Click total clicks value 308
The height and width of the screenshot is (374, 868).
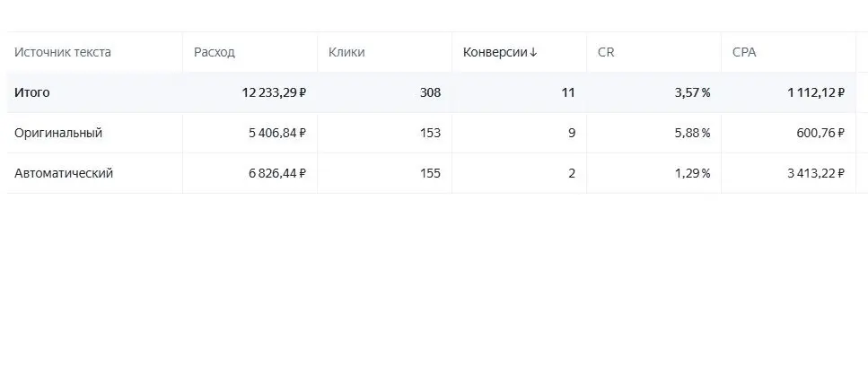pos(430,92)
